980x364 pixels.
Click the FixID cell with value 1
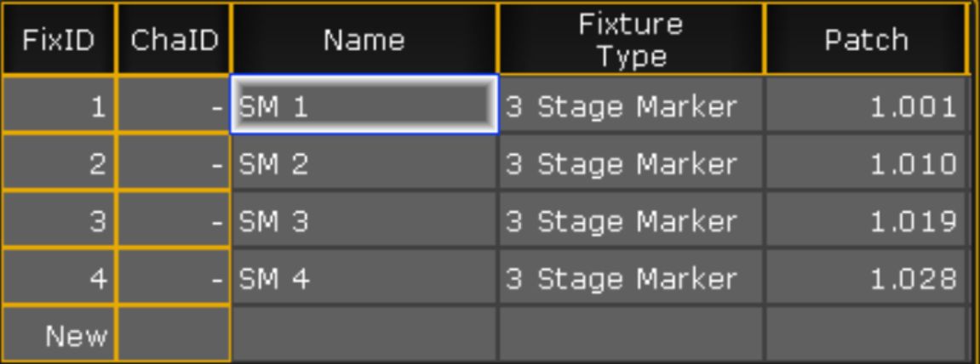58,105
